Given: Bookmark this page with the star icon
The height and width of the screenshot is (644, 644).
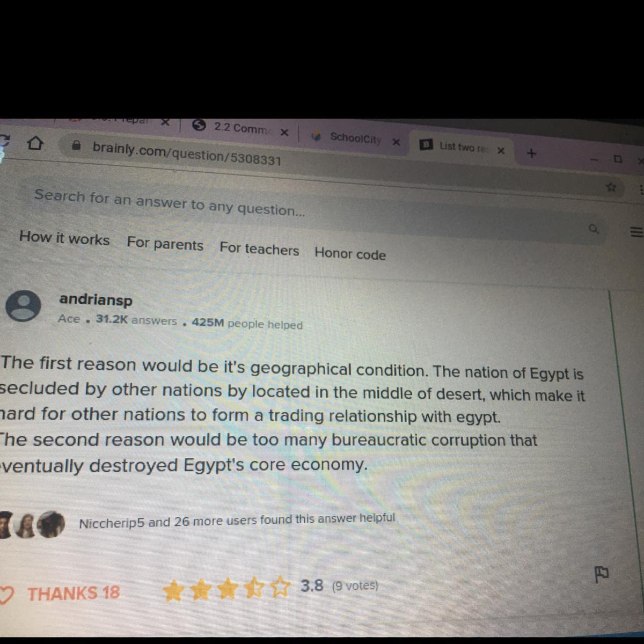Looking at the screenshot, I should point(611,187).
